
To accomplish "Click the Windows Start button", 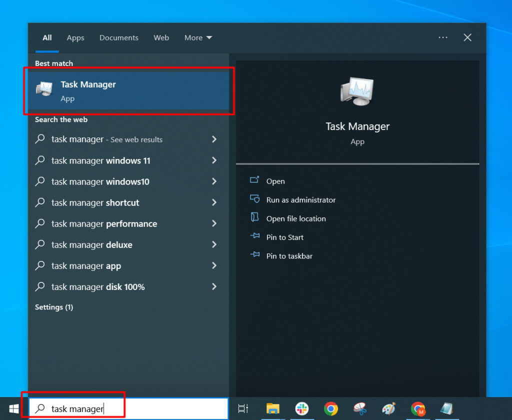I will click(x=13, y=408).
